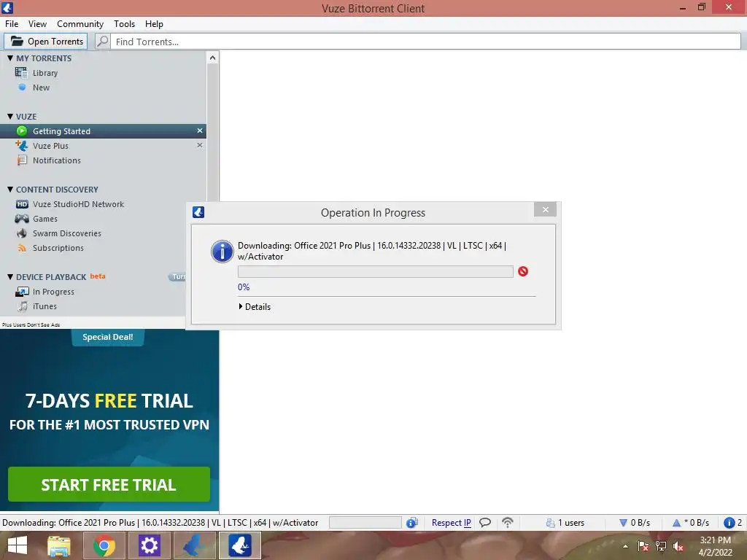Image resolution: width=747 pixels, height=560 pixels.
Task: Click the Find Torrents search field
Action: (x=426, y=42)
